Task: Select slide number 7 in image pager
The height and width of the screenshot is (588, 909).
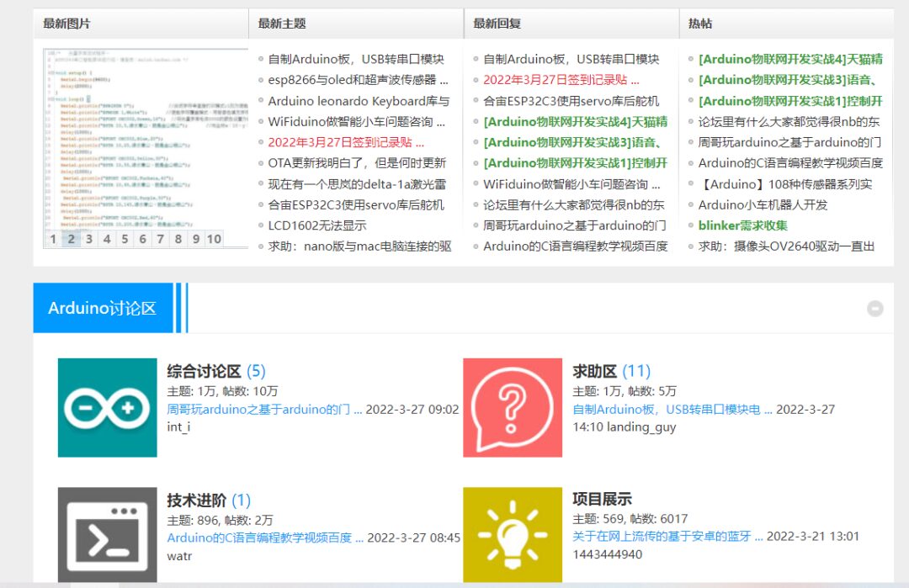Action: 161,239
